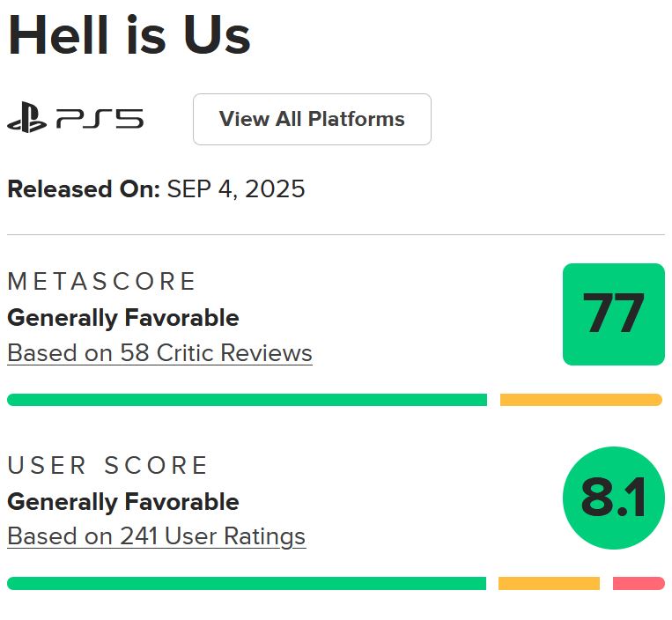Click green positive segment of User Score bar
The width and height of the screenshot is (672, 620).
(247, 583)
